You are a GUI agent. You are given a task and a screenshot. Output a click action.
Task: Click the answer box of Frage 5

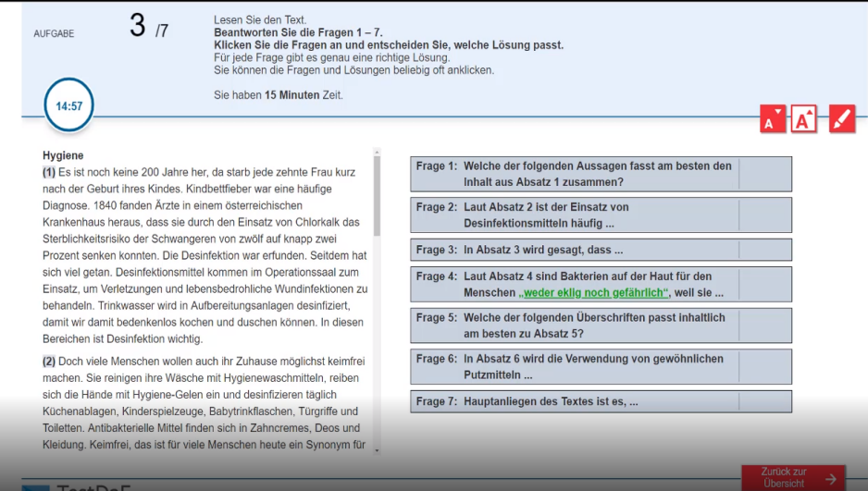[x=765, y=325]
